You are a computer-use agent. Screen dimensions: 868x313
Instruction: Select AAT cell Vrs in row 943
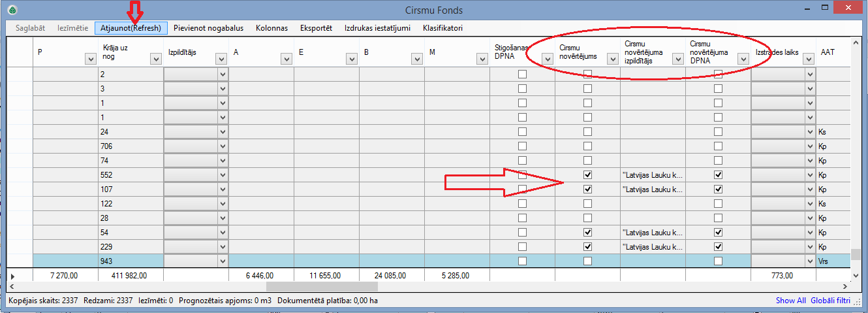click(x=833, y=261)
